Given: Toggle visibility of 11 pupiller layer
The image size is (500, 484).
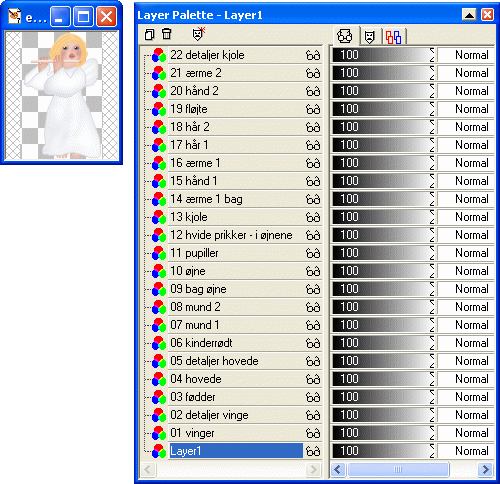Looking at the screenshot, I should pyautogui.click(x=313, y=253).
